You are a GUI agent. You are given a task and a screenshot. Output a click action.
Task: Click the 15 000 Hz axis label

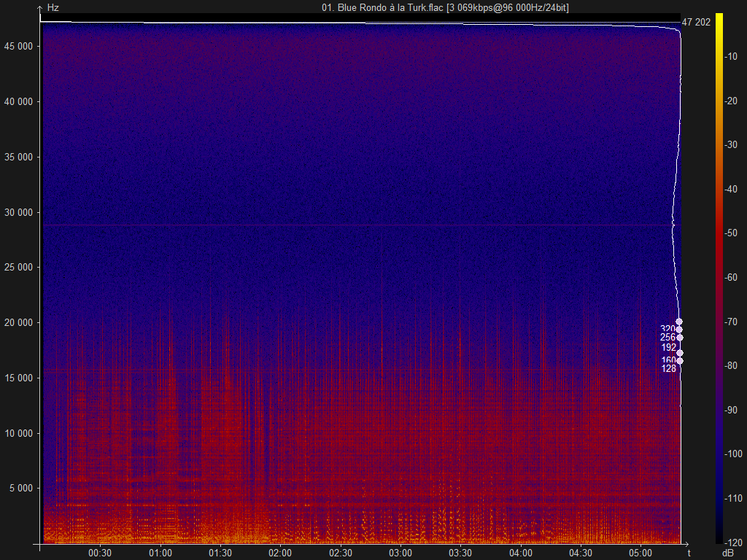[18, 378]
